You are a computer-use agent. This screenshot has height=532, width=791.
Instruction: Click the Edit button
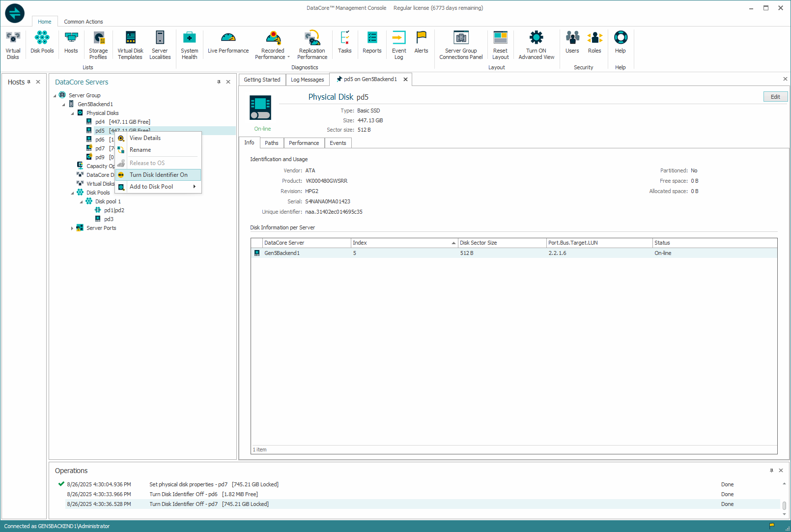(x=775, y=97)
